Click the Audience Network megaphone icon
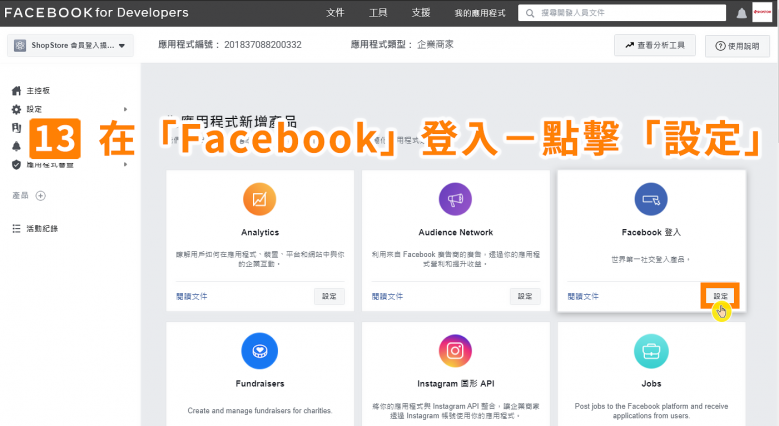779x426 pixels. [x=455, y=199]
